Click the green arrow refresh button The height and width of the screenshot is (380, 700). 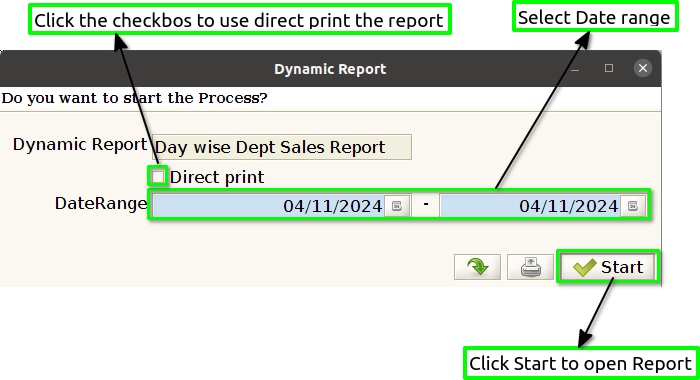(x=477, y=267)
